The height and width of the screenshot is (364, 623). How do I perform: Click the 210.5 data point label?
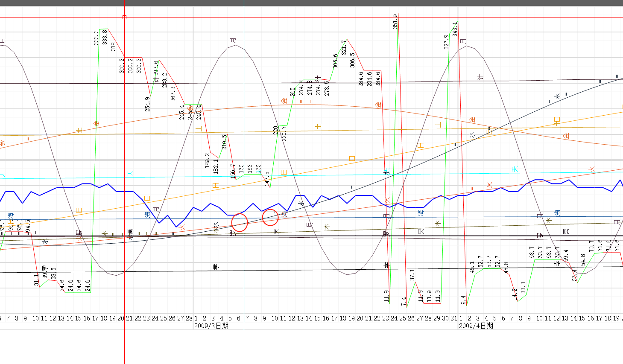224,142
